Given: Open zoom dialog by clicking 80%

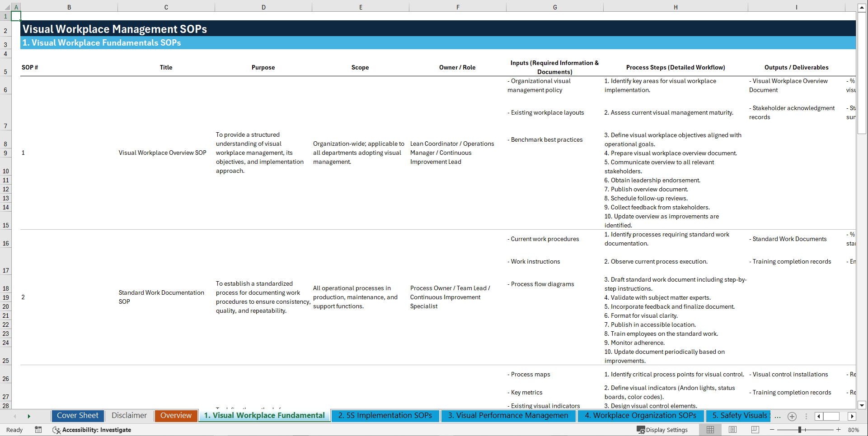Looking at the screenshot, I should click(854, 430).
